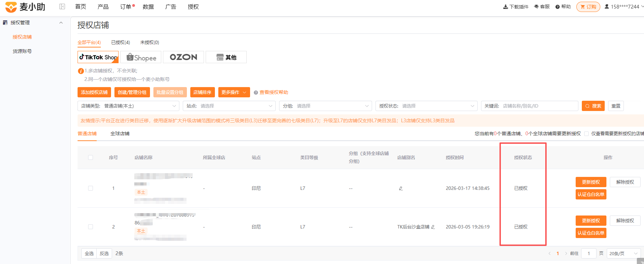644x264 pixels.
Task: Click 解除授权 in row 1
Action: coord(625,182)
